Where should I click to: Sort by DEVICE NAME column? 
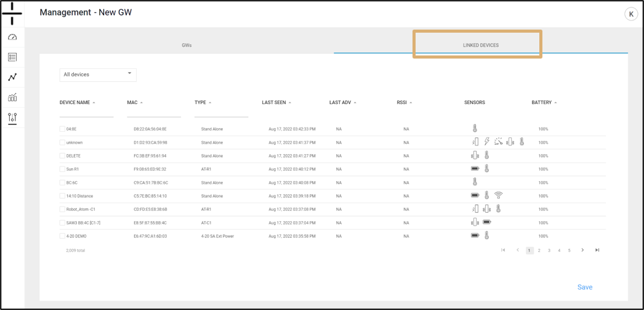pos(77,102)
